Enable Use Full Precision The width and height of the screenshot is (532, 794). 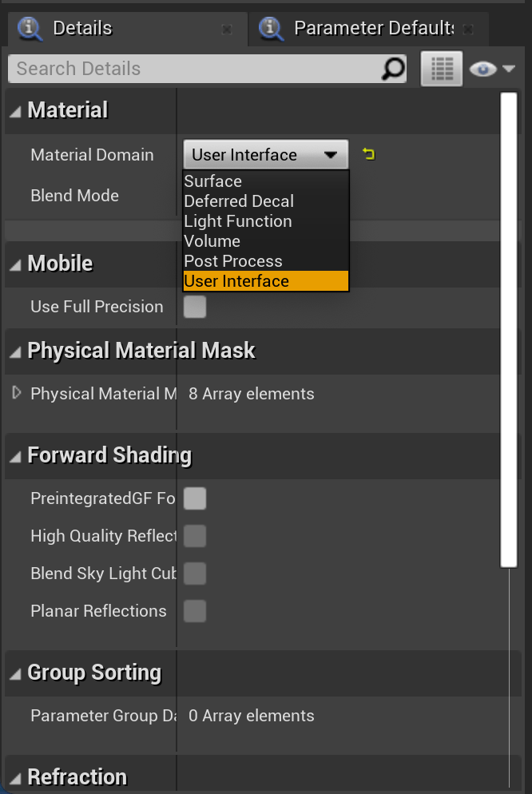point(193,307)
